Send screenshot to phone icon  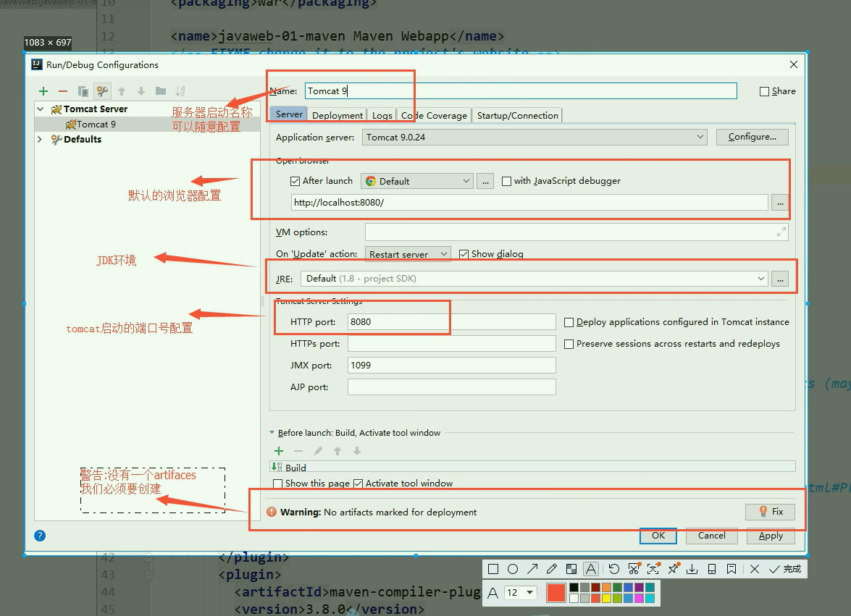point(711,569)
